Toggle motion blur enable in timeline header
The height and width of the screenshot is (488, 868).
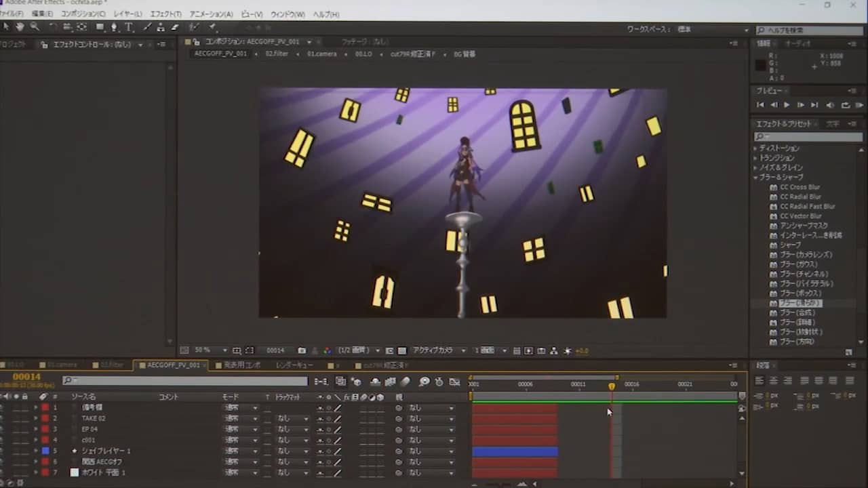(406, 382)
